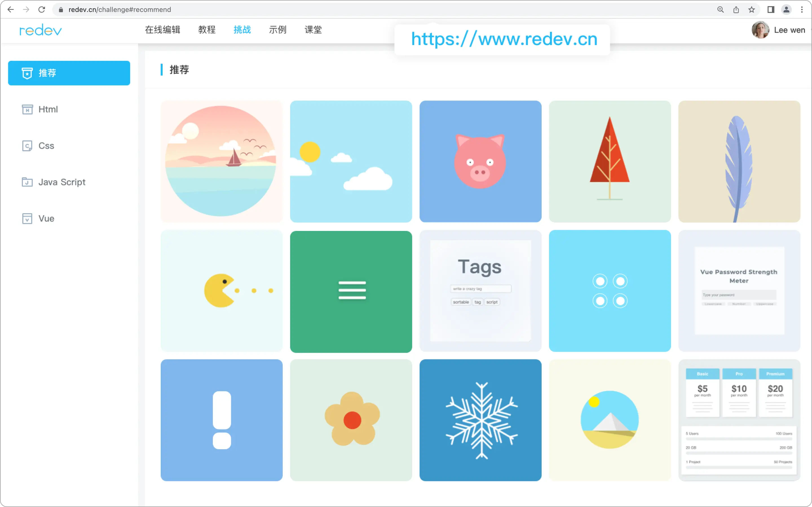The image size is (812, 507).
Task: Click the Lee wen user avatar
Action: point(760,30)
